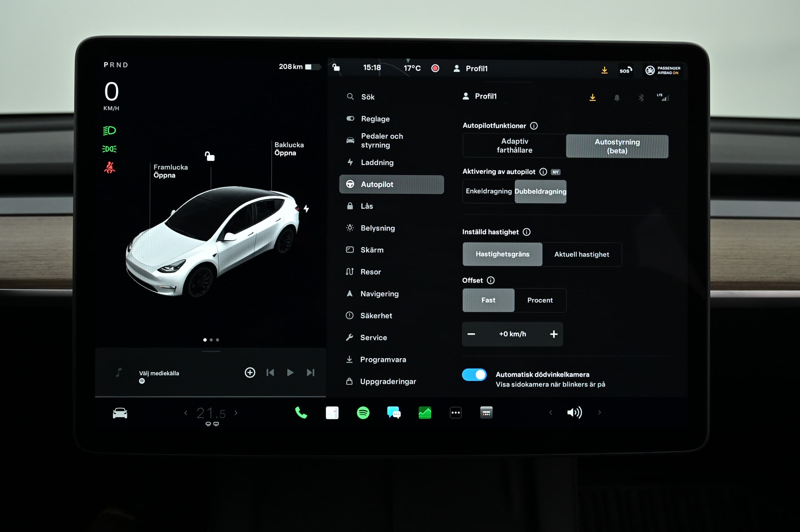Open the phone app in the dock
This screenshot has width=800, height=532.
(301, 413)
